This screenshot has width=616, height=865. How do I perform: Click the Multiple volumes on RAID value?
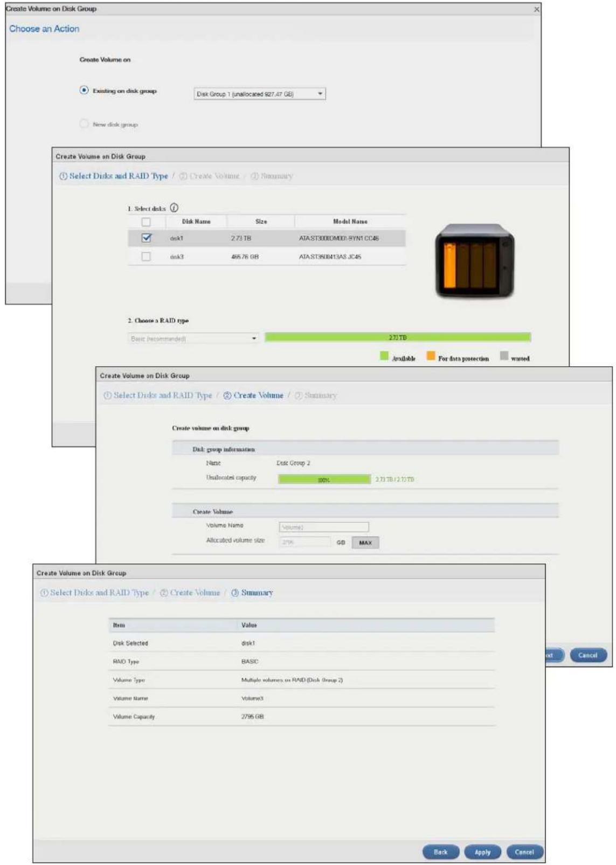pos(292,680)
